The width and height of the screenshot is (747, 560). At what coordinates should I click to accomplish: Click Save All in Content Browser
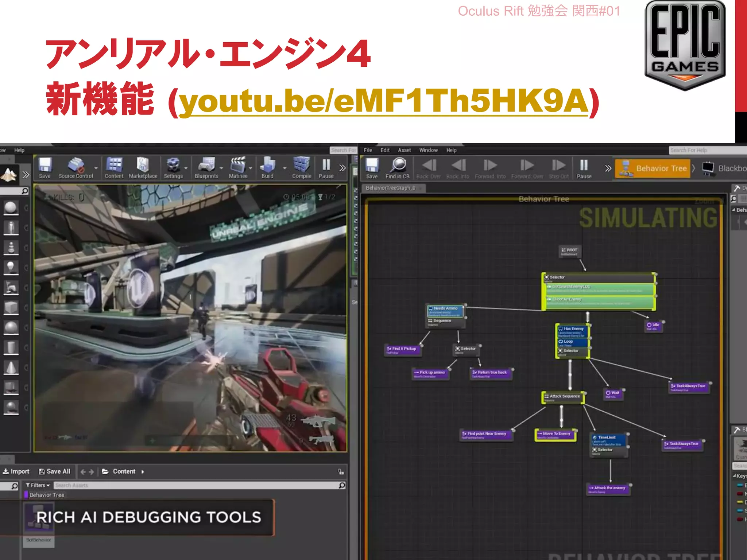[54, 471]
